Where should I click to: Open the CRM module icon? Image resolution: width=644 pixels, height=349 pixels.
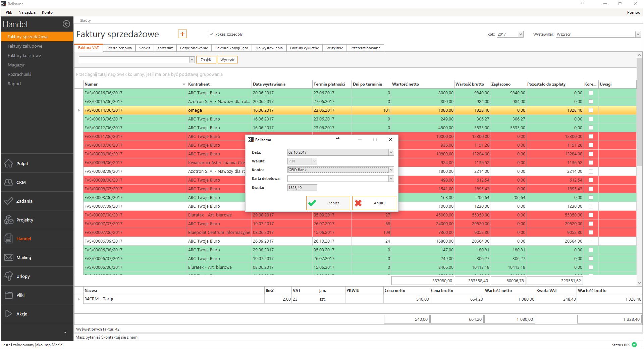9,182
